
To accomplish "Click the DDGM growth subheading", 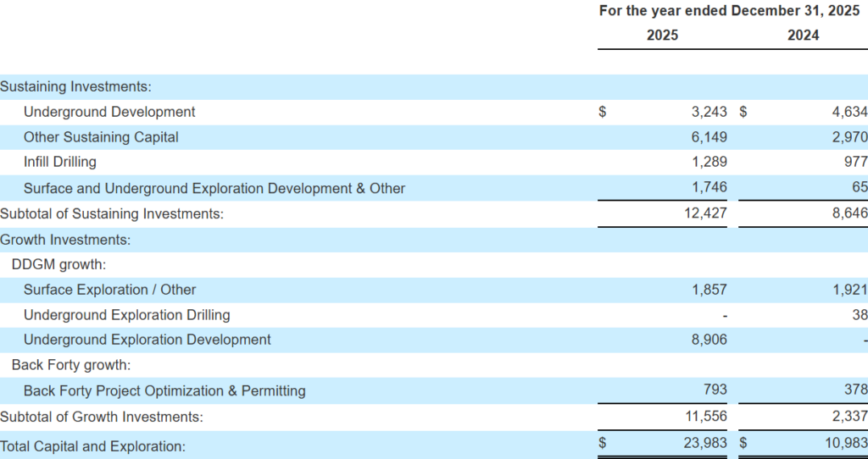I will click(x=58, y=264).
